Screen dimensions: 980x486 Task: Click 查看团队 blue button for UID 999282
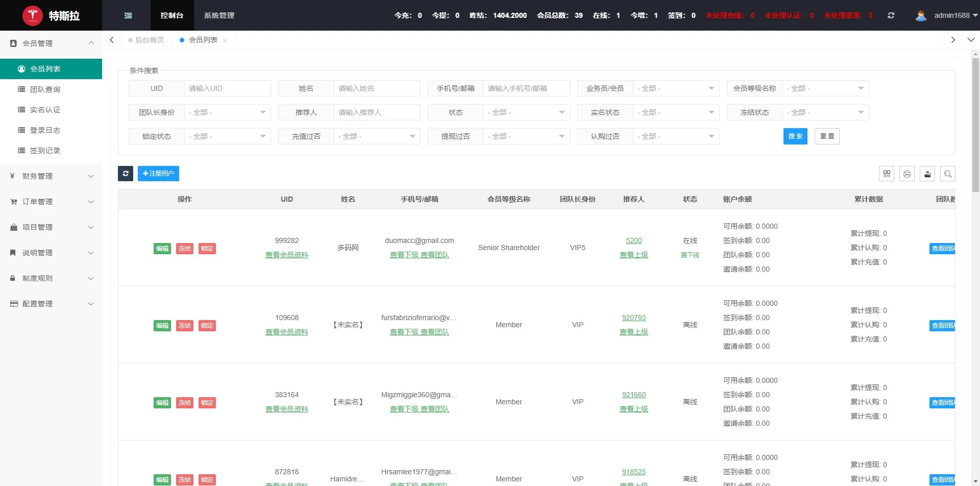tap(943, 249)
